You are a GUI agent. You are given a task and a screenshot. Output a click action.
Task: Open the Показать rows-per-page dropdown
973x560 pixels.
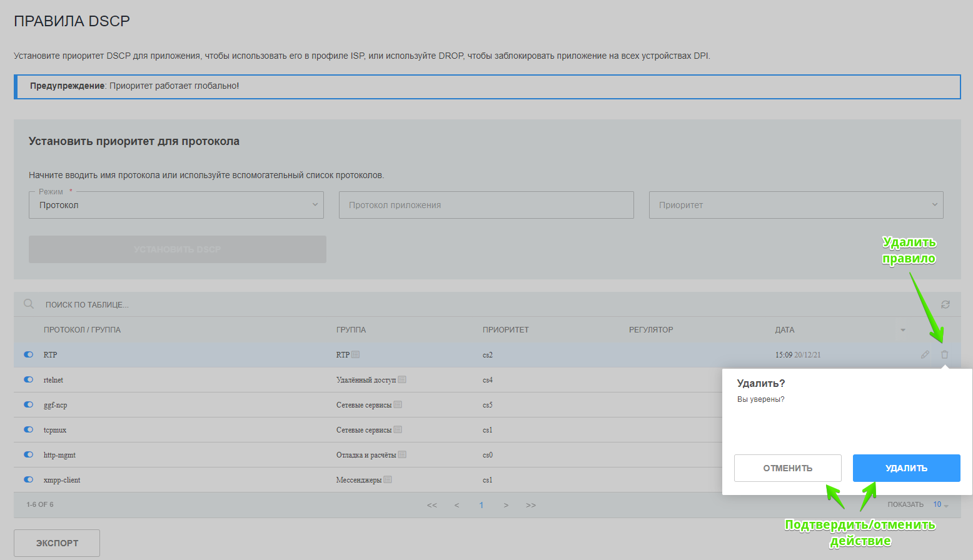coord(940,504)
